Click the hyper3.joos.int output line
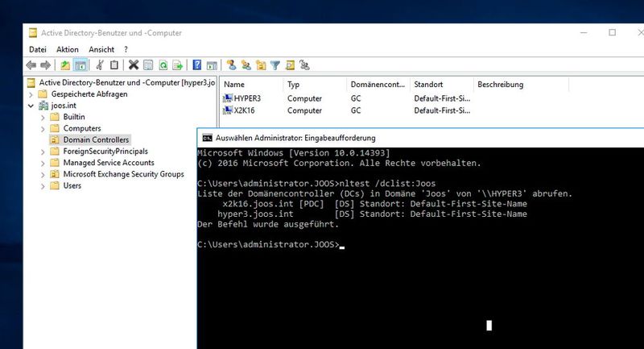644x349 pixels. [372, 214]
